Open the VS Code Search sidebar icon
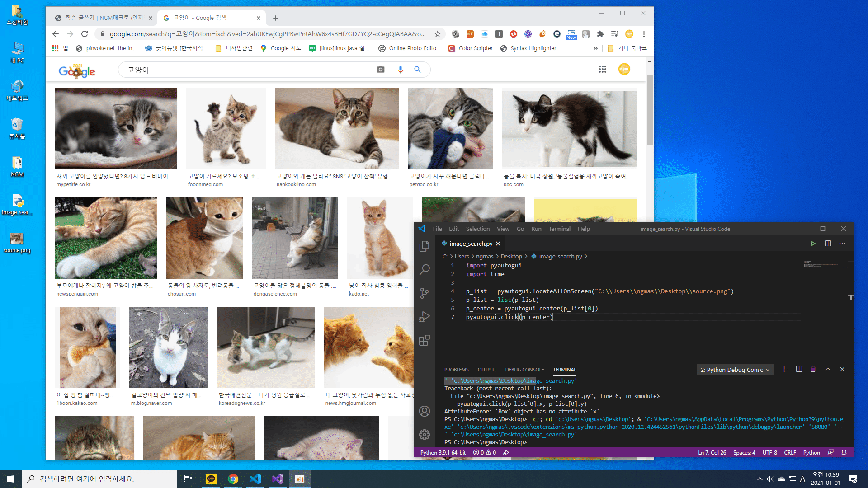This screenshot has height=488, width=868. pyautogui.click(x=424, y=270)
